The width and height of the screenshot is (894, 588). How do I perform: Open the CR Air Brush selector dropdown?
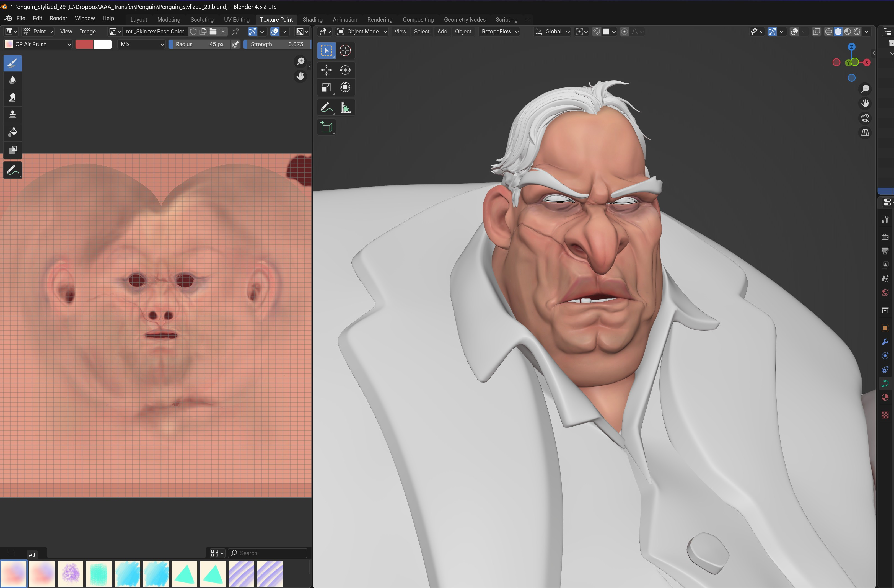38,44
